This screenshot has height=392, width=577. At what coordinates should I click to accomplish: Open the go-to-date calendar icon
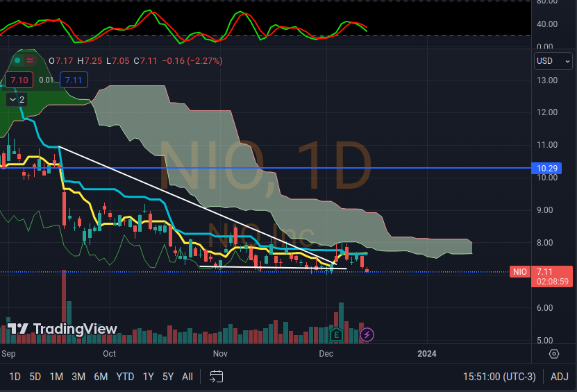tap(217, 377)
